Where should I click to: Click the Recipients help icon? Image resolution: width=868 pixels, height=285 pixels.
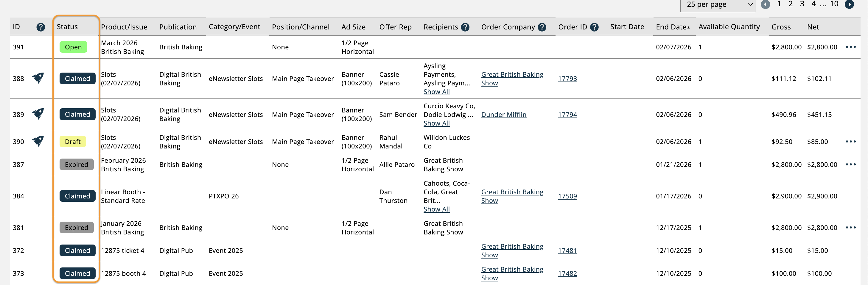coord(466,27)
